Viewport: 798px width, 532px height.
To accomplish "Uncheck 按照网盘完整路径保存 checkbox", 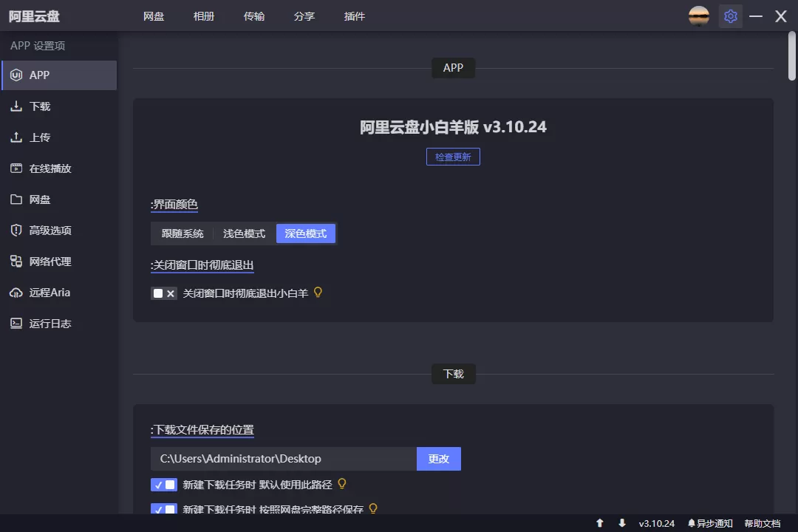I will (x=164, y=509).
